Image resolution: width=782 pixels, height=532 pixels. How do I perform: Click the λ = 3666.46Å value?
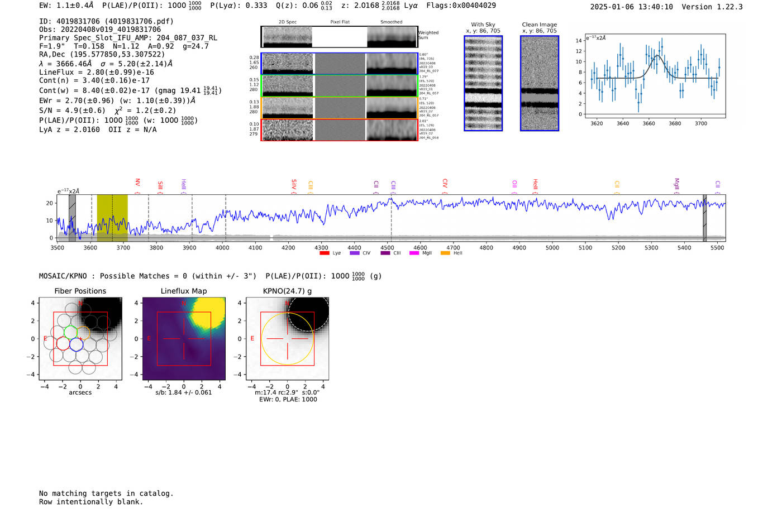pyautogui.click(x=65, y=64)
